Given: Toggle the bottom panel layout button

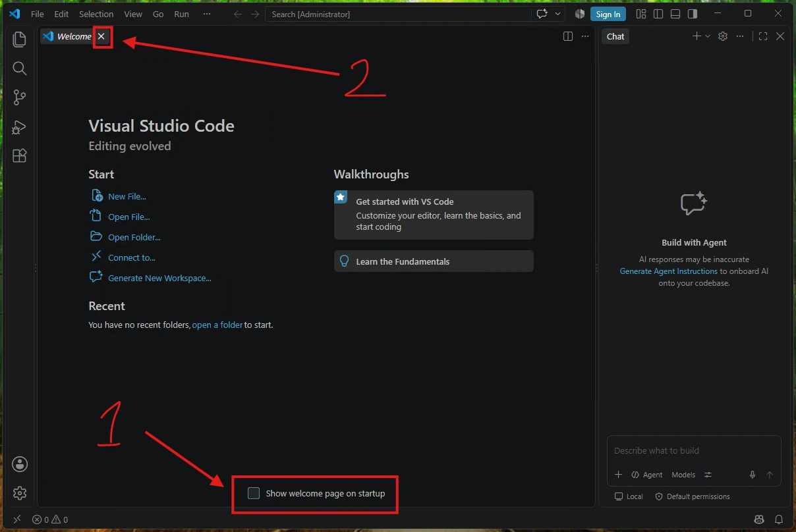Looking at the screenshot, I should pos(675,14).
